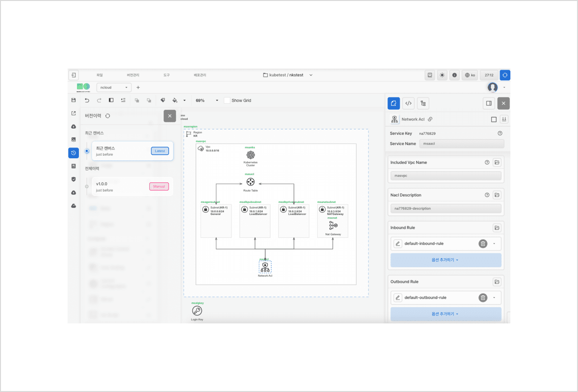Click the undo arrow in the toolbar
The width and height of the screenshot is (578, 392).
click(x=87, y=100)
